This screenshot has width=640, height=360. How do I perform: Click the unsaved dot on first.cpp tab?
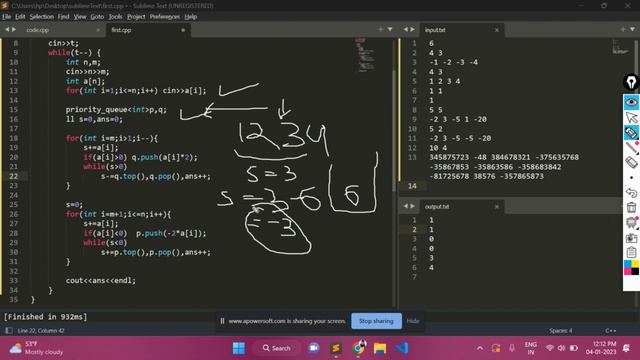183,30
